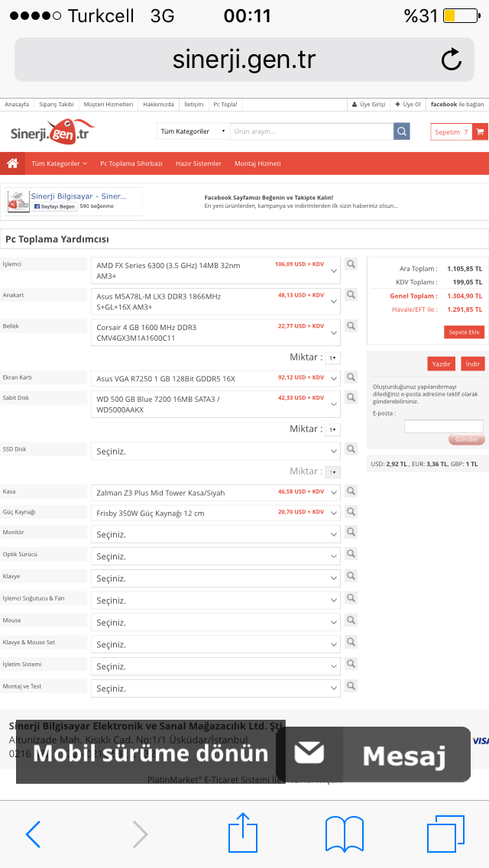
Task: Click magnifier icon next to Optik Sürücü row
Action: [351, 554]
